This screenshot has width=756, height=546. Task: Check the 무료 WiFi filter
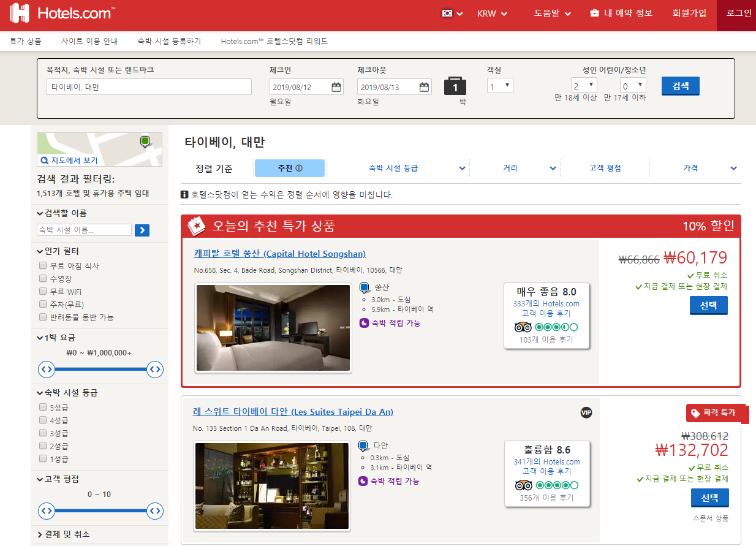coord(43,292)
